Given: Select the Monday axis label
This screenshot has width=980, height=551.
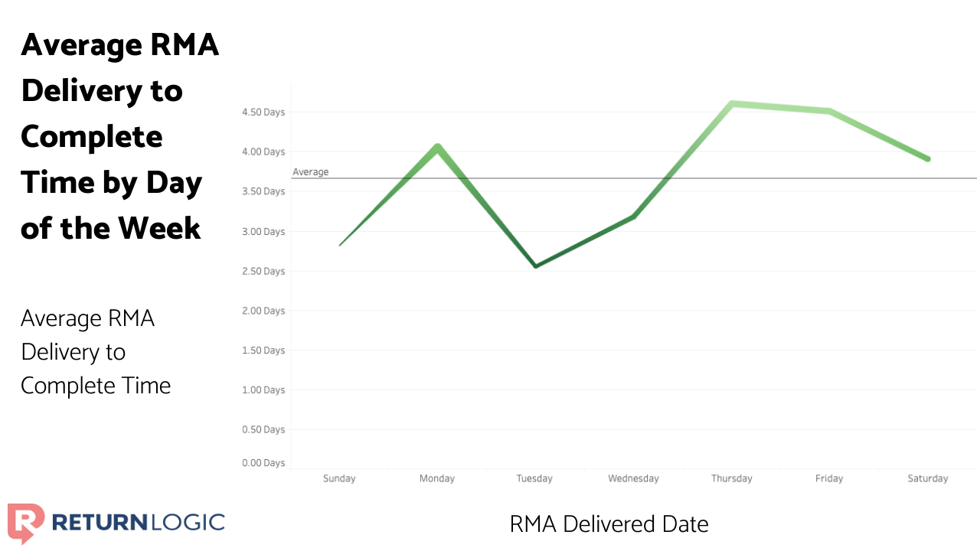Looking at the screenshot, I should tap(437, 479).
